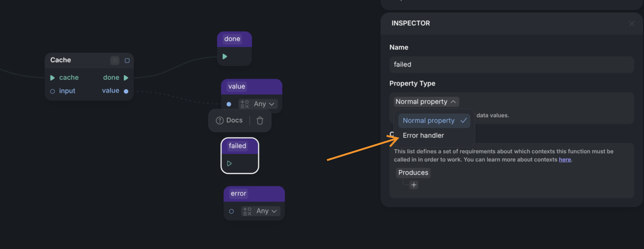Toggle the error node's input port circle

[231, 211]
